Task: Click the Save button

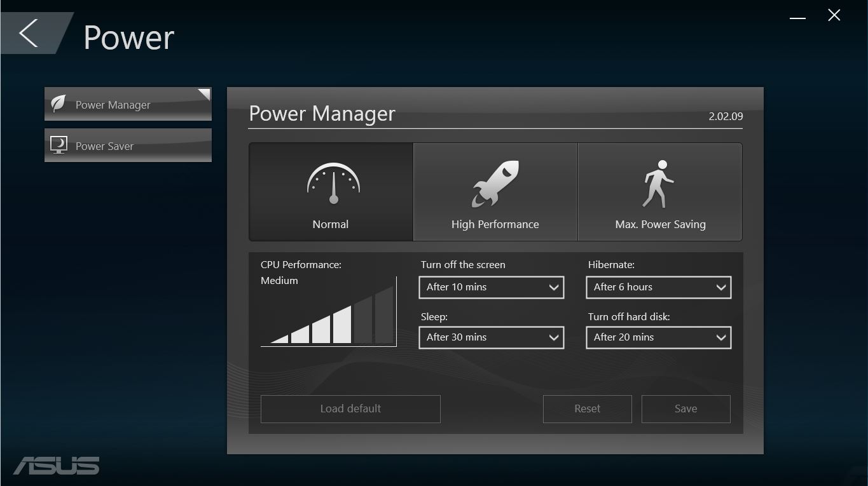Action: point(685,408)
